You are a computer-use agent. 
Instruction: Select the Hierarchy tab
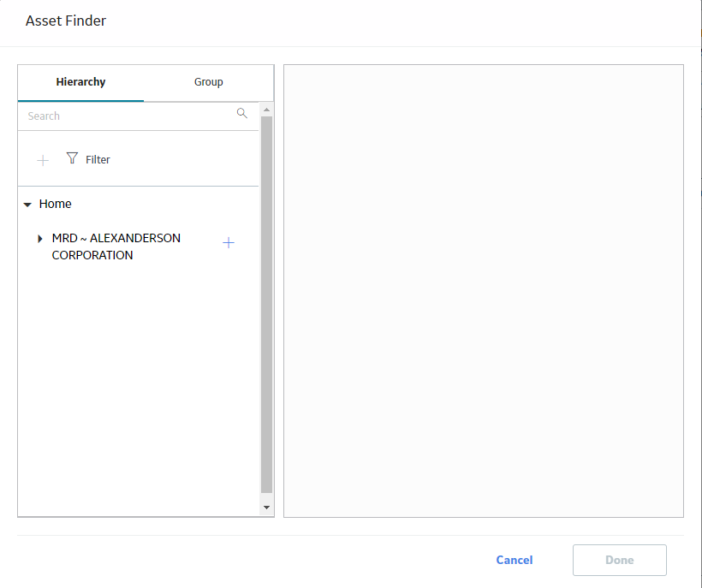tap(80, 82)
